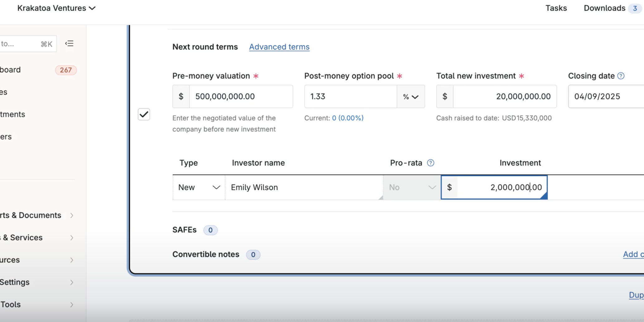Click the Pro-rata help icon

pos(431,163)
